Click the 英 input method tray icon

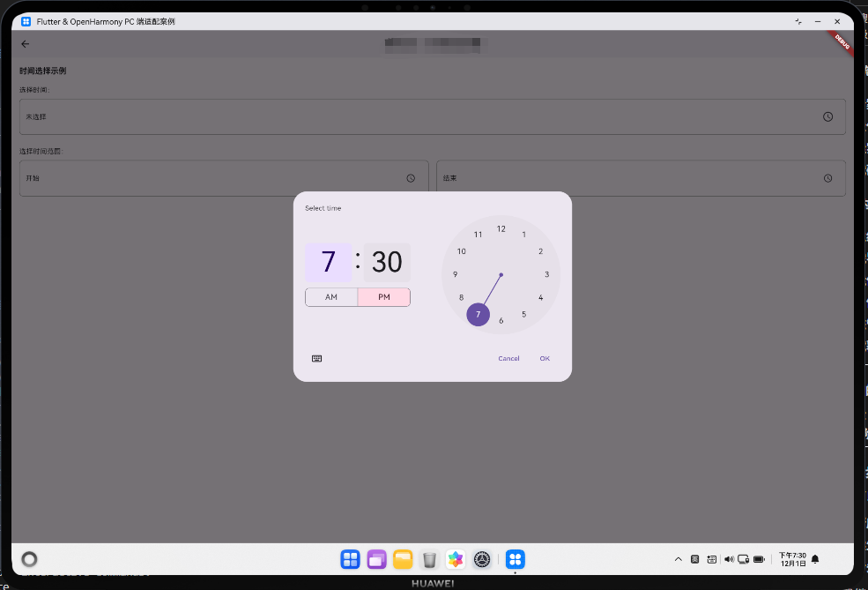pos(694,559)
